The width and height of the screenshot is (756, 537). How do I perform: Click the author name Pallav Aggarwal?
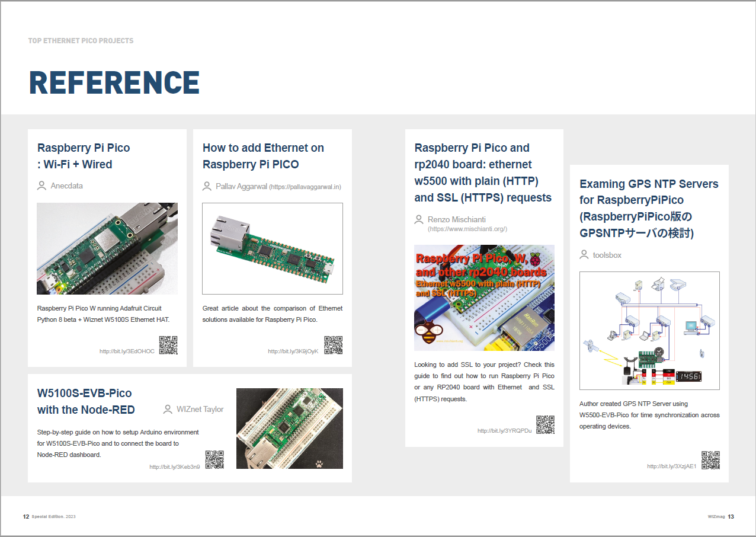pos(242,186)
